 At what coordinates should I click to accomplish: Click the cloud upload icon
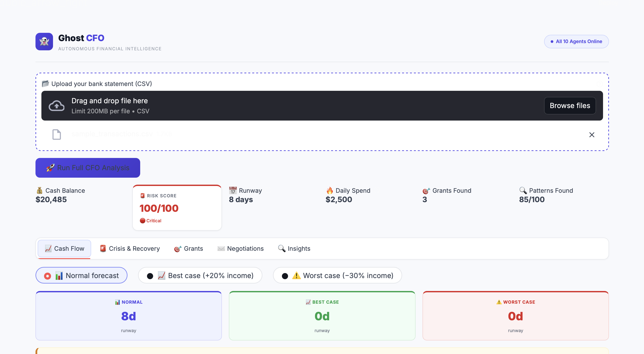(57, 106)
